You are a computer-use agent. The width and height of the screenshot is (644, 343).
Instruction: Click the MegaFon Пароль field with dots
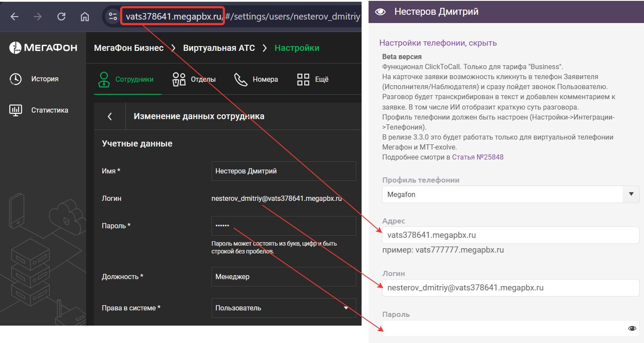(284, 226)
